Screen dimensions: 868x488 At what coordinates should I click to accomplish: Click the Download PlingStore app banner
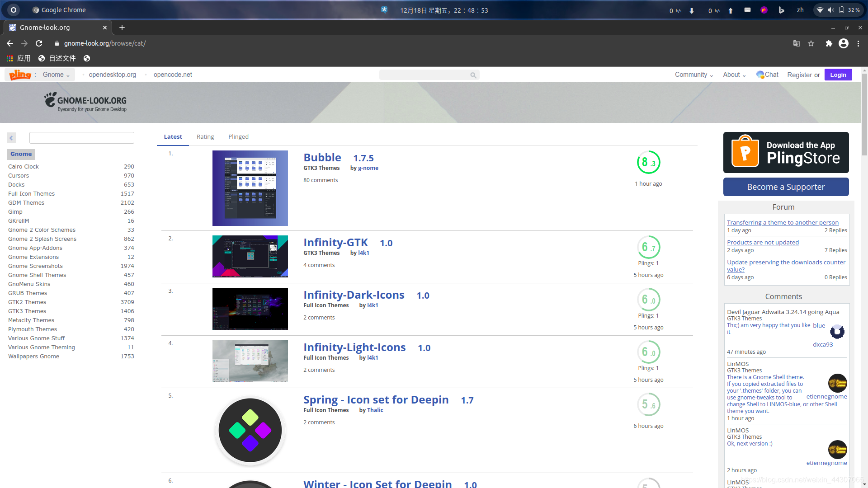786,152
